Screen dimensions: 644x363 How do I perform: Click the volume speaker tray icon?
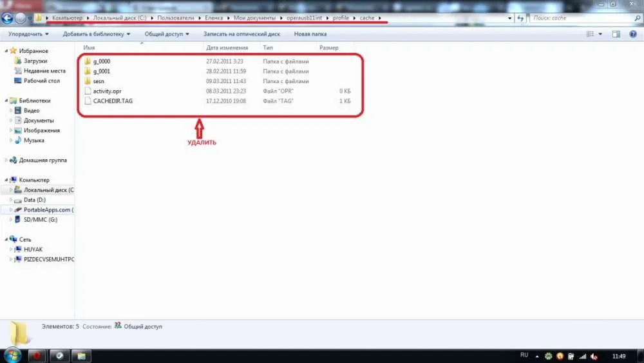pos(594,356)
